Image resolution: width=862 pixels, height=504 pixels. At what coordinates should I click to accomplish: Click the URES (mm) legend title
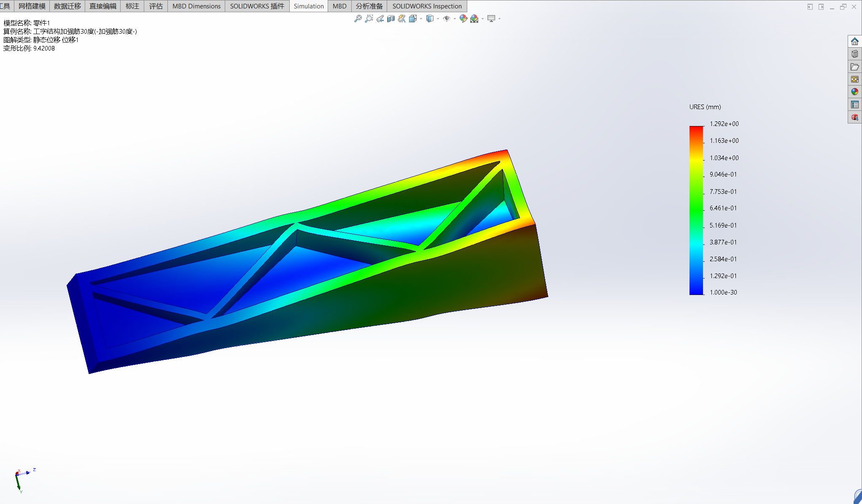705,107
